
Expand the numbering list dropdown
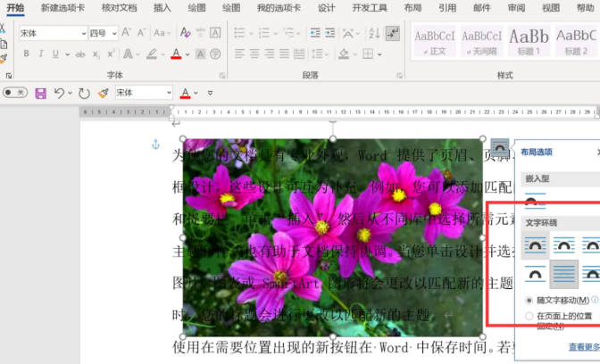(x=276, y=33)
